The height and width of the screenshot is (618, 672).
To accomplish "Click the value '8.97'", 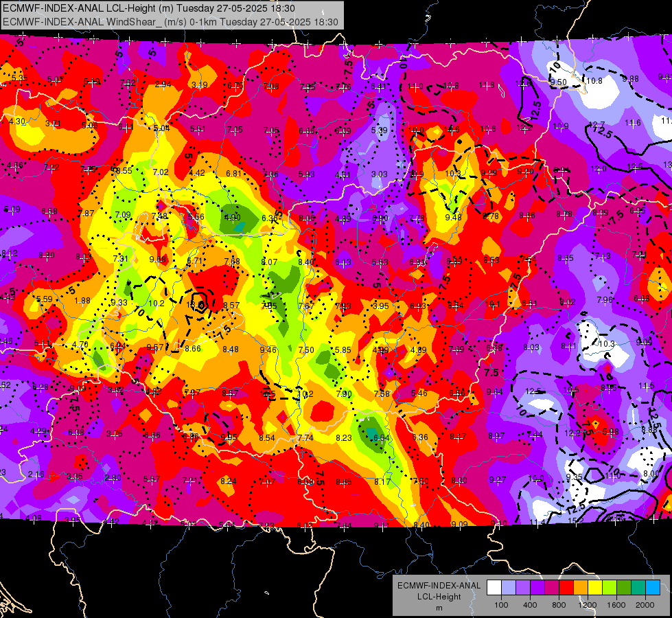I will (x=496, y=436).
